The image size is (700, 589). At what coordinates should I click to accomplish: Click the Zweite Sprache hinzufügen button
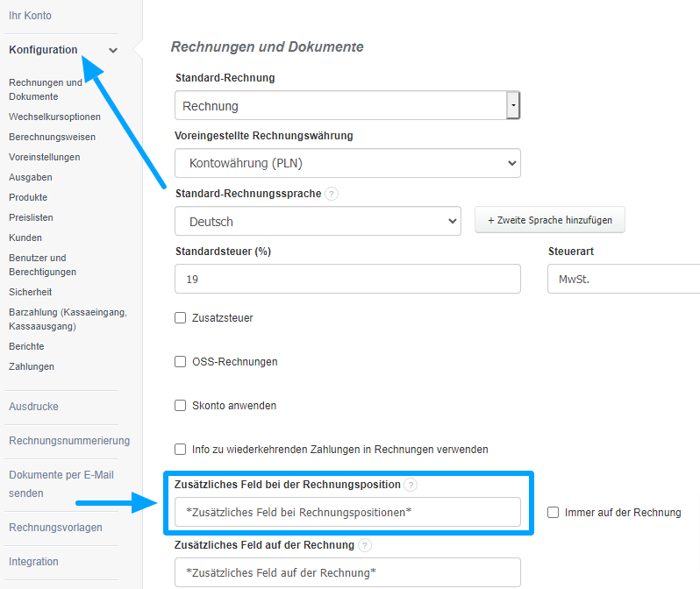click(x=550, y=221)
